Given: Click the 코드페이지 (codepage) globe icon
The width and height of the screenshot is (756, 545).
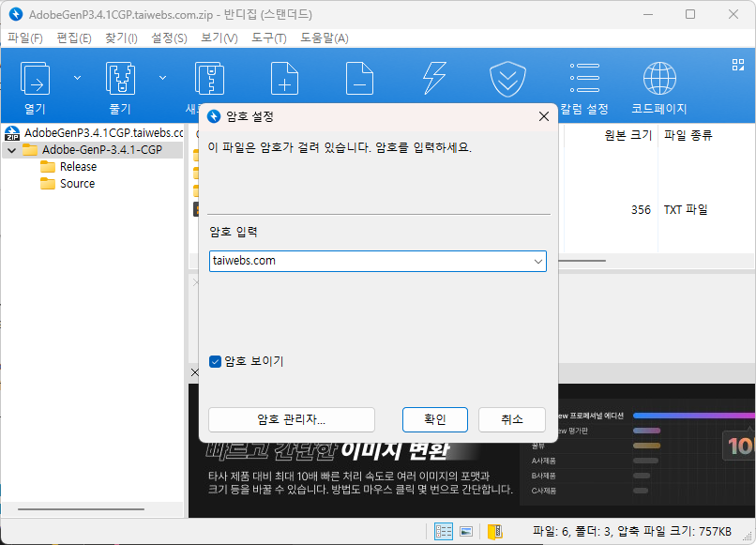Looking at the screenshot, I should [658, 78].
